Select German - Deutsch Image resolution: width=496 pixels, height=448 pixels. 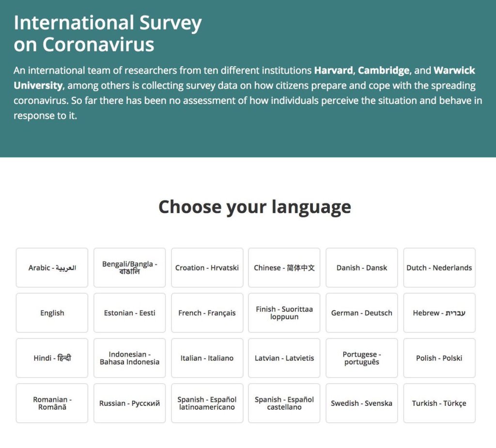(x=362, y=313)
